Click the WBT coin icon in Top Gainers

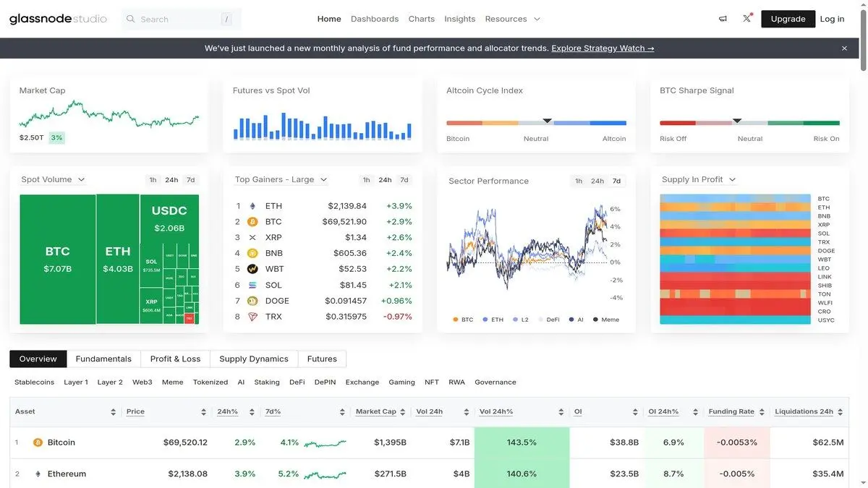click(252, 269)
